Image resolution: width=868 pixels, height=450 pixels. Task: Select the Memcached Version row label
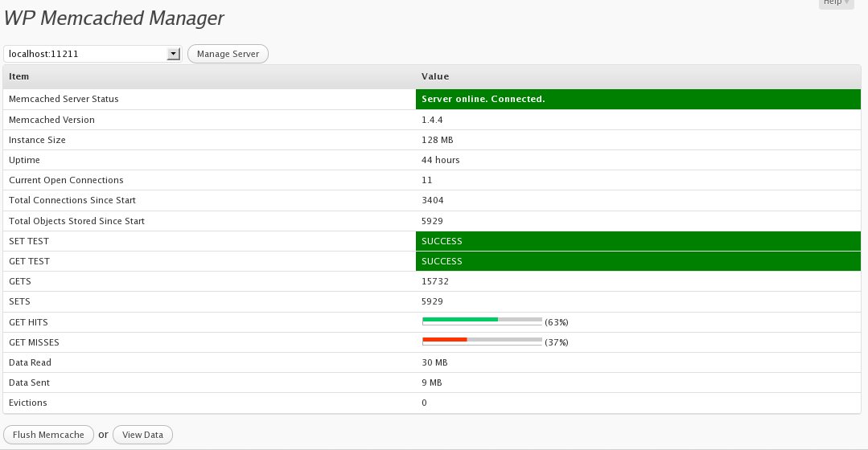click(51, 120)
